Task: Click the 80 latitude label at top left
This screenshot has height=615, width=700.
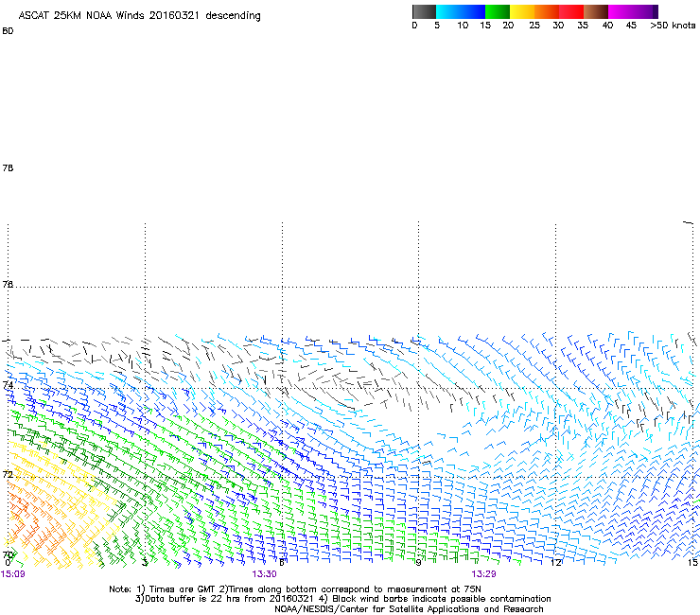Action: pyautogui.click(x=8, y=31)
